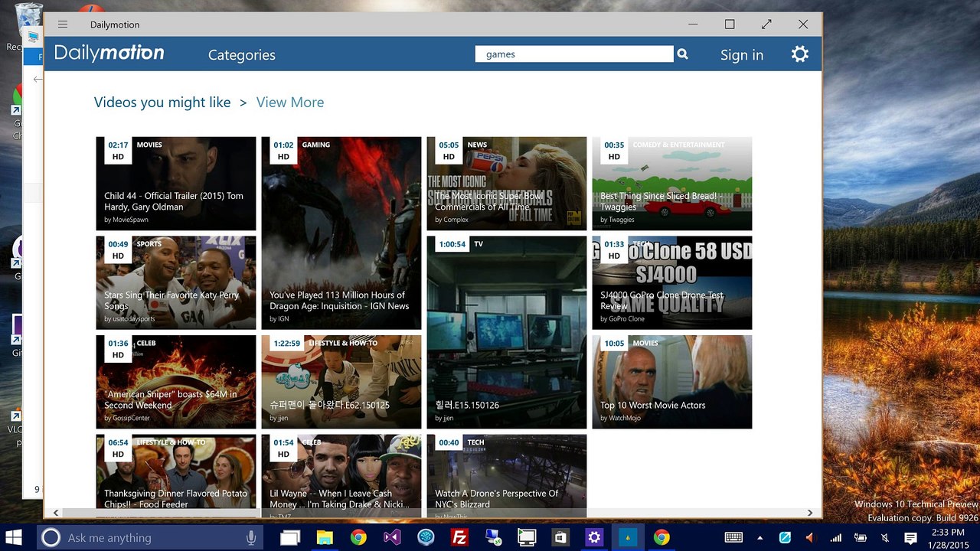Open the hamburger menu in Dailymotion title bar
Viewport: 980px width, 551px height.
pos(63,24)
